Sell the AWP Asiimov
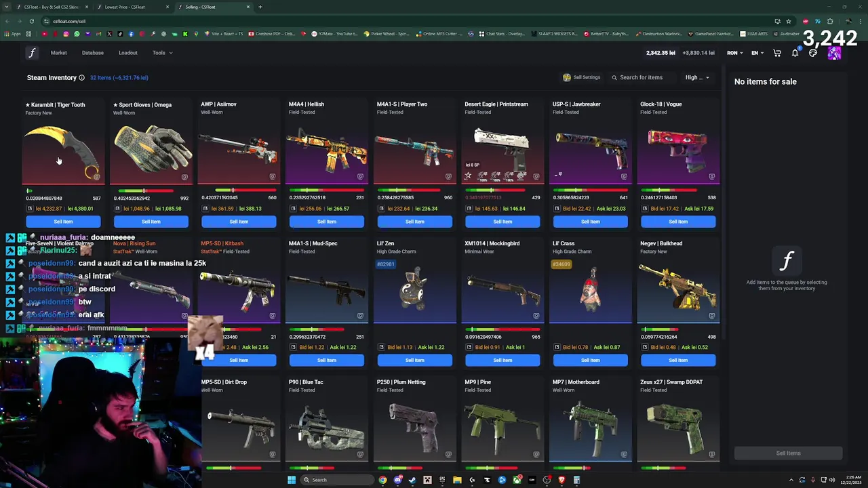This screenshot has height=488, width=868. [239, 222]
